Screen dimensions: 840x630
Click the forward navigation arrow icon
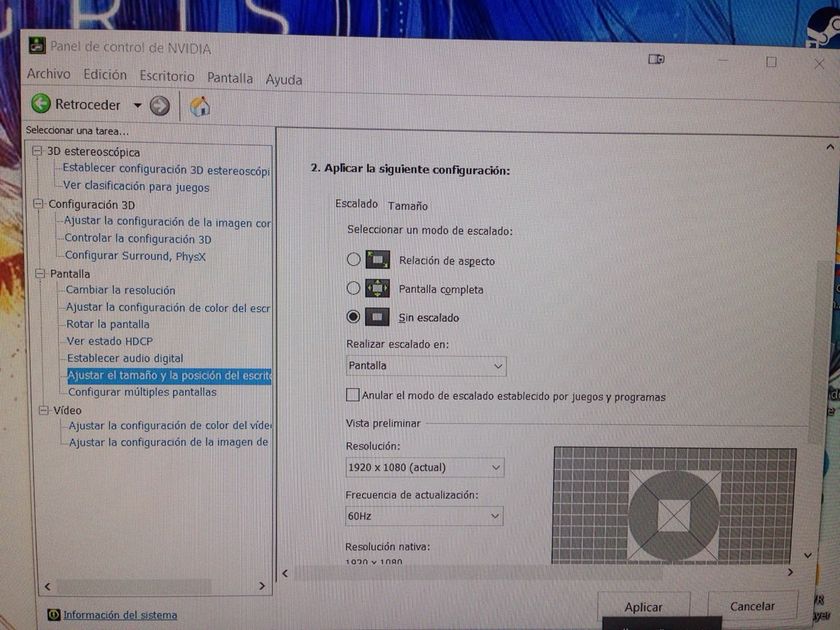click(x=159, y=106)
